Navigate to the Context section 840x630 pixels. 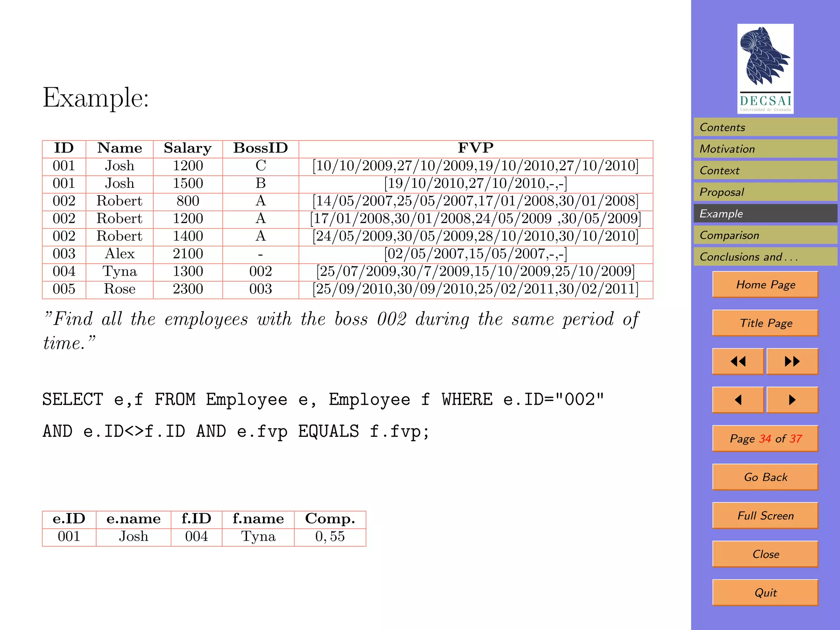[x=765, y=170]
